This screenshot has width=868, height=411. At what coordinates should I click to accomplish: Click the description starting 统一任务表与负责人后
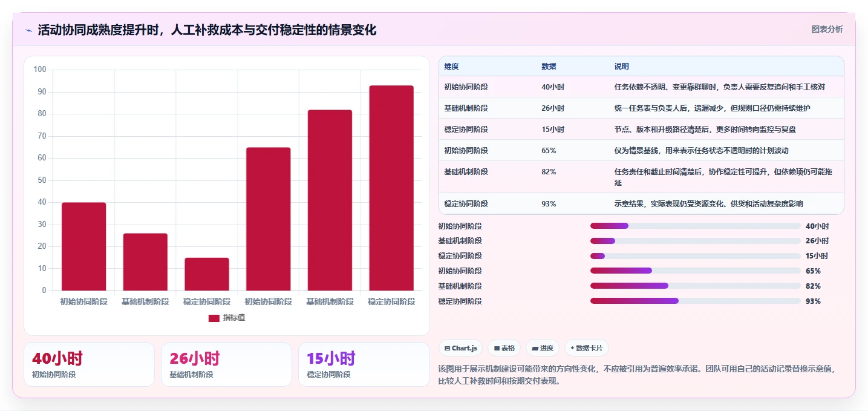pos(712,108)
